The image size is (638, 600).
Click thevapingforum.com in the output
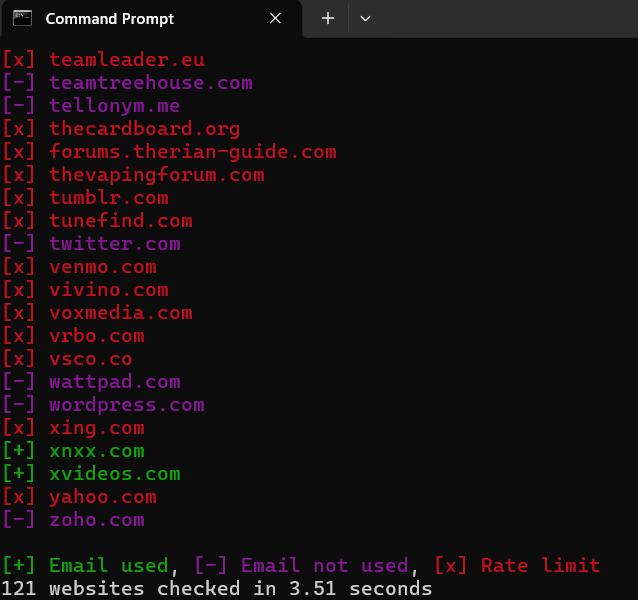click(157, 175)
